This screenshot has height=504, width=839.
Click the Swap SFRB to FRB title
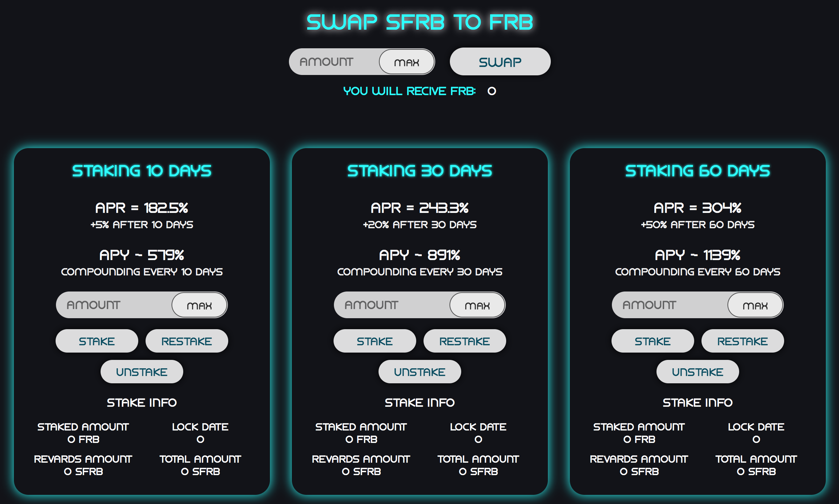pos(419,22)
